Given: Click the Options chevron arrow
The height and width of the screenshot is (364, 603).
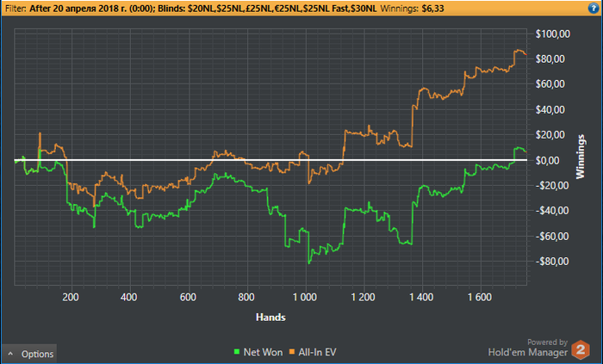Looking at the screenshot, I should 10,354.
